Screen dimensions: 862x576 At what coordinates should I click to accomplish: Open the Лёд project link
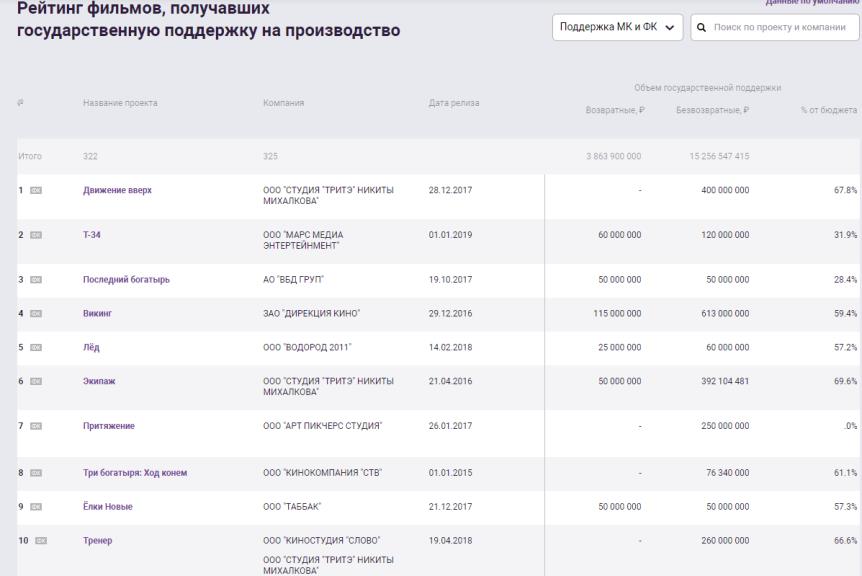(x=91, y=347)
